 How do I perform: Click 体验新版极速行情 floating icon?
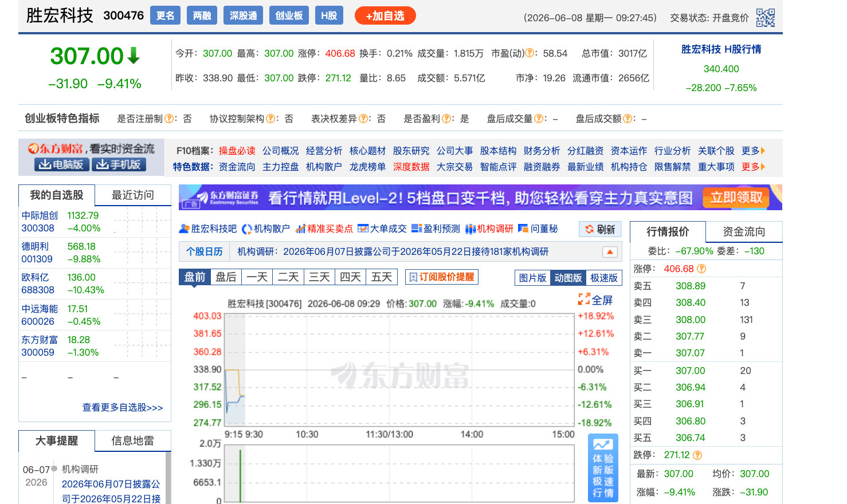point(603,468)
